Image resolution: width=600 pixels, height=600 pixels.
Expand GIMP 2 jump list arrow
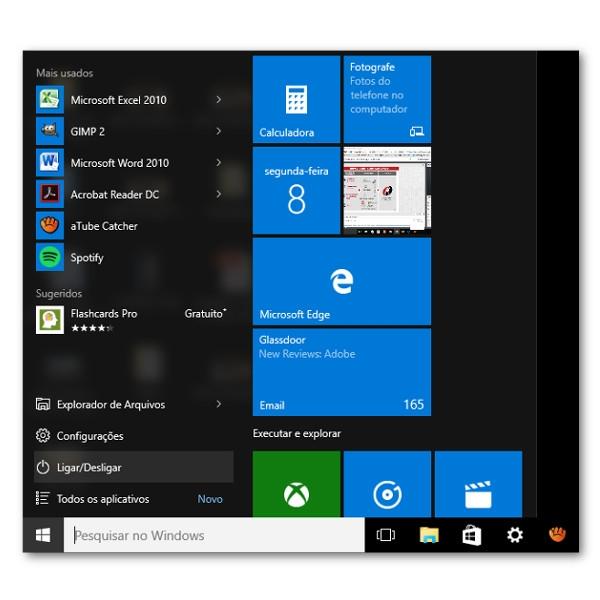(x=218, y=131)
